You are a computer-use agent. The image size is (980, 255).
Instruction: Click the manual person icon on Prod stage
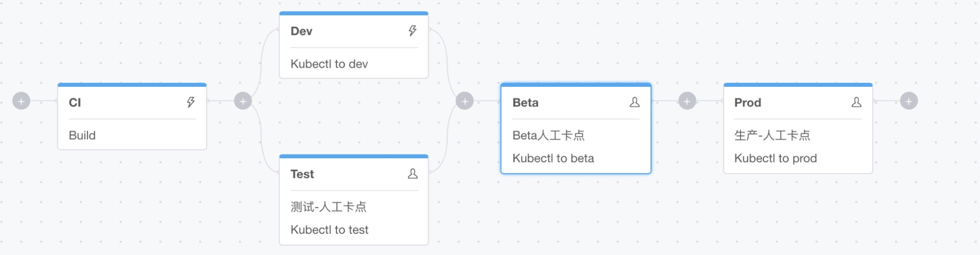pos(856,102)
